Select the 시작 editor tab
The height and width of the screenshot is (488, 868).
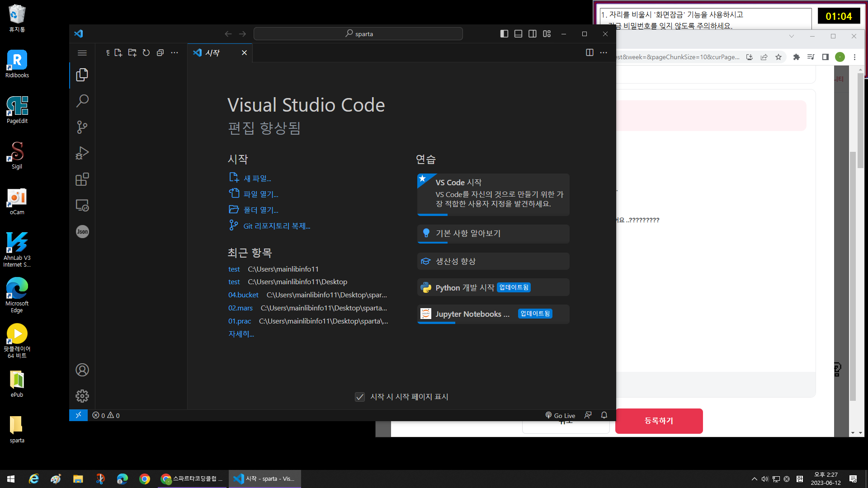(220, 53)
